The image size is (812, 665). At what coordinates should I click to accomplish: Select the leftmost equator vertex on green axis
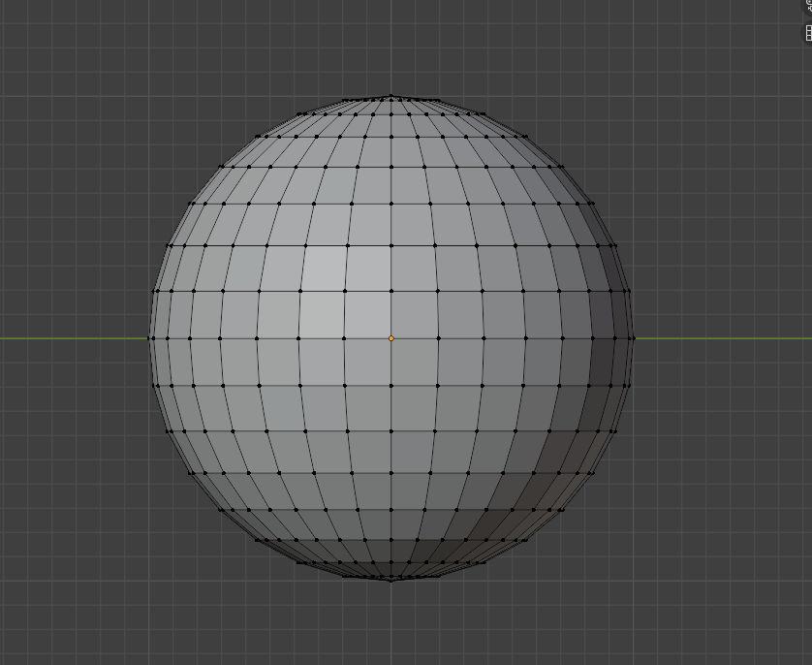coord(149,338)
